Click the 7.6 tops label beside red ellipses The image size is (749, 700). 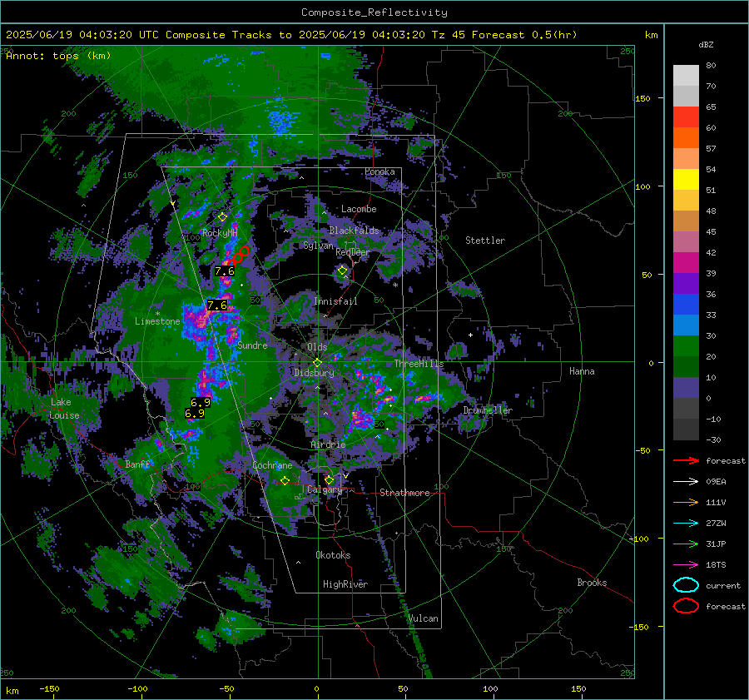pos(225,271)
